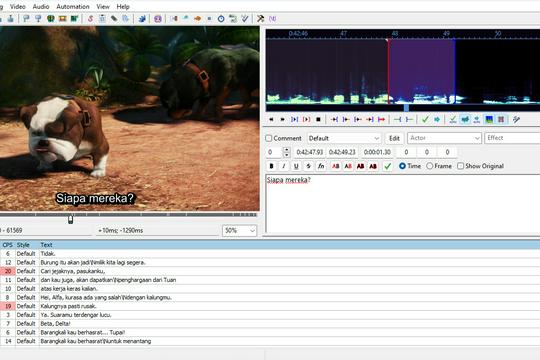Play current line audio button

tap(306, 120)
